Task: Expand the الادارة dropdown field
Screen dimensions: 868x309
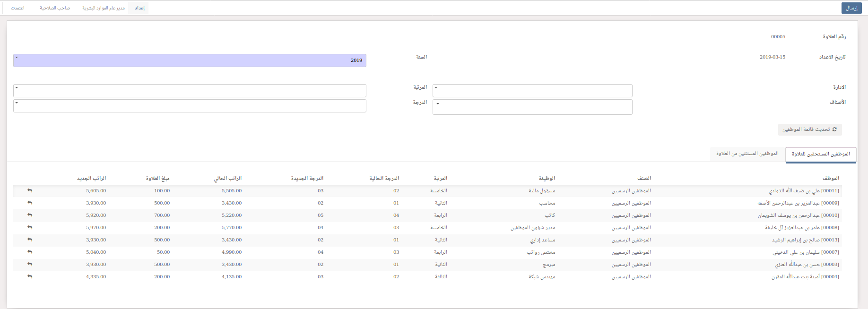Action: coord(532,90)
